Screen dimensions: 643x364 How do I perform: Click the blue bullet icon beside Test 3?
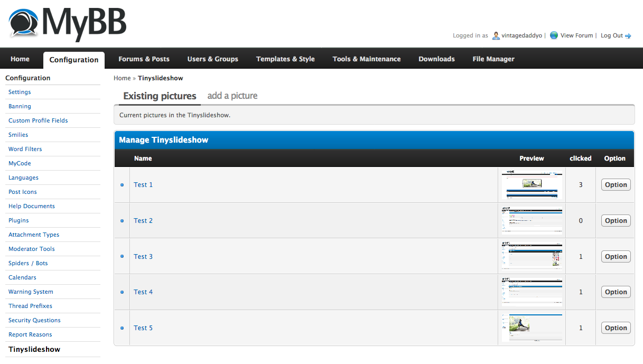[x=122, y=256]
